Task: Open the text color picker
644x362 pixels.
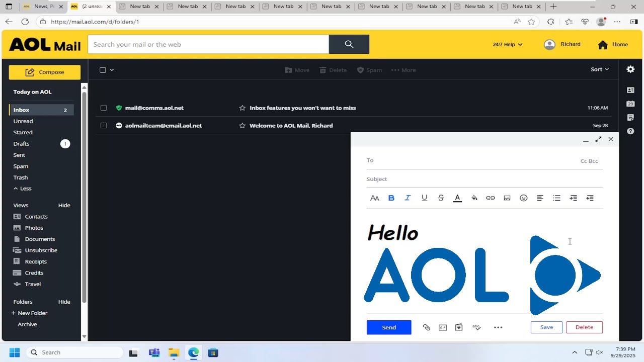Action: pos(457,198)
